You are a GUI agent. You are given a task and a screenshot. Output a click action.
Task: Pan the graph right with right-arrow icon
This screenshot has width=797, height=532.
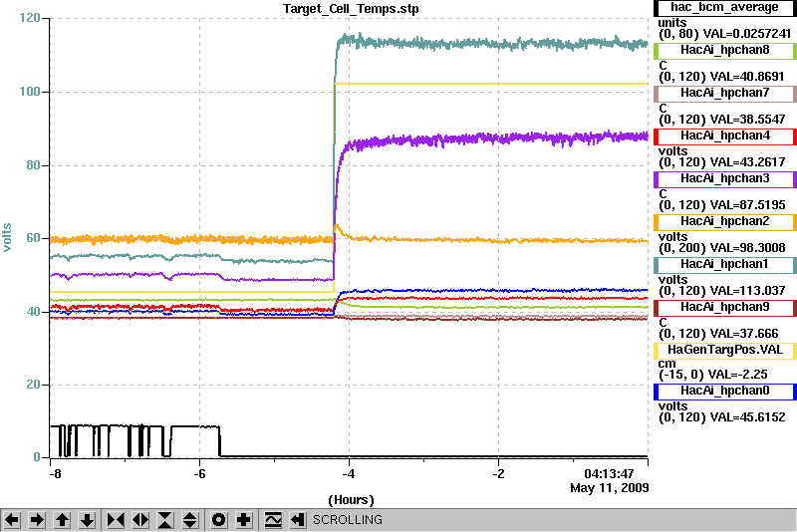(x=37, y=520)
